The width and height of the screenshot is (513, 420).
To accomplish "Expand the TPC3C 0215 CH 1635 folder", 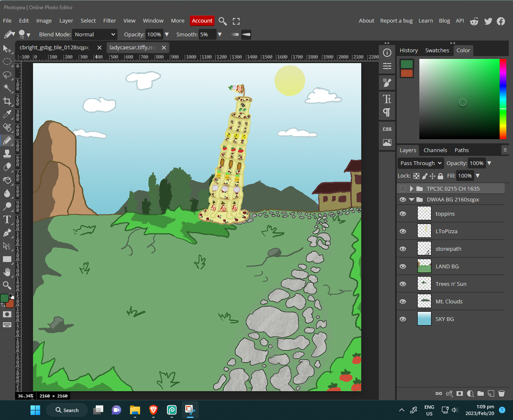I will [x=411, y=188].
